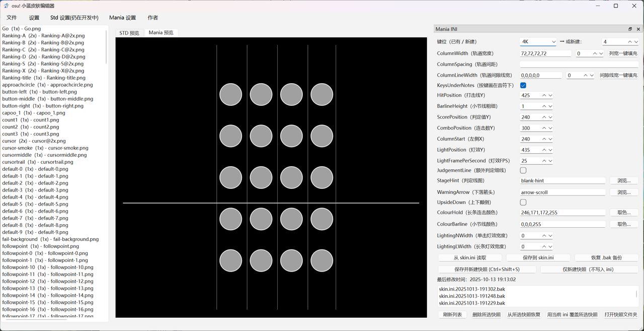Toggle KeysUnderNotes checkbox
The width and height of the screenshot is (644, 331).
(x=523, y=86)
